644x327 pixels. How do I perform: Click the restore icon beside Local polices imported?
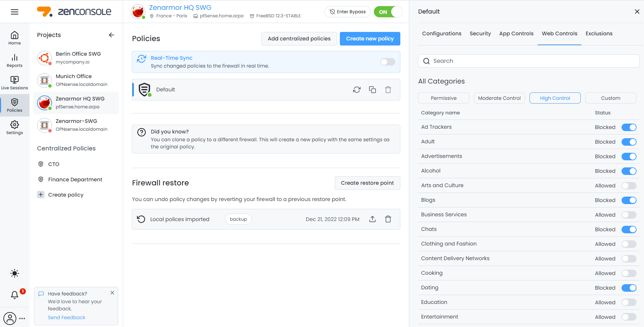141,219
